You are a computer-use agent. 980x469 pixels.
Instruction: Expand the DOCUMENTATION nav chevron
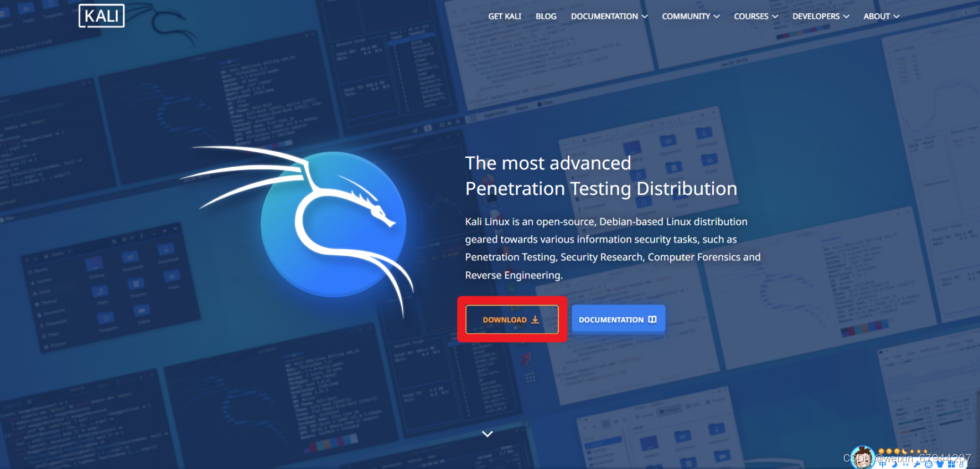tap(645, 17)
